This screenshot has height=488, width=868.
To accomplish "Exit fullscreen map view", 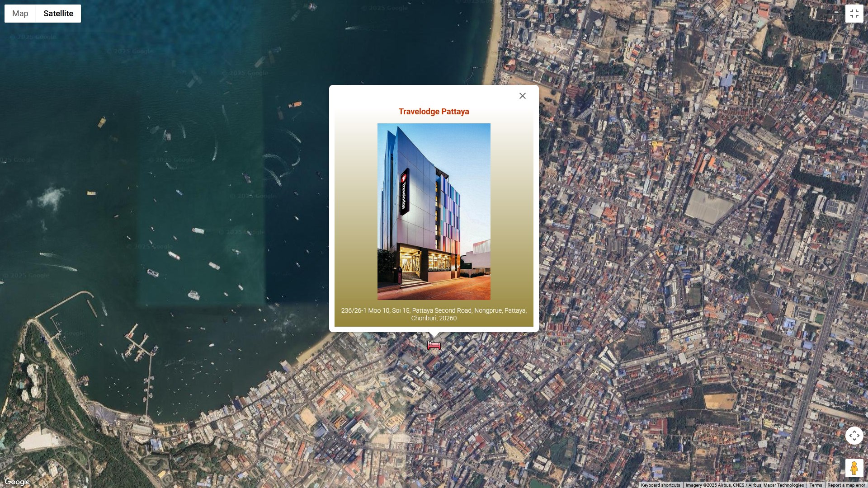I will 854,14.
